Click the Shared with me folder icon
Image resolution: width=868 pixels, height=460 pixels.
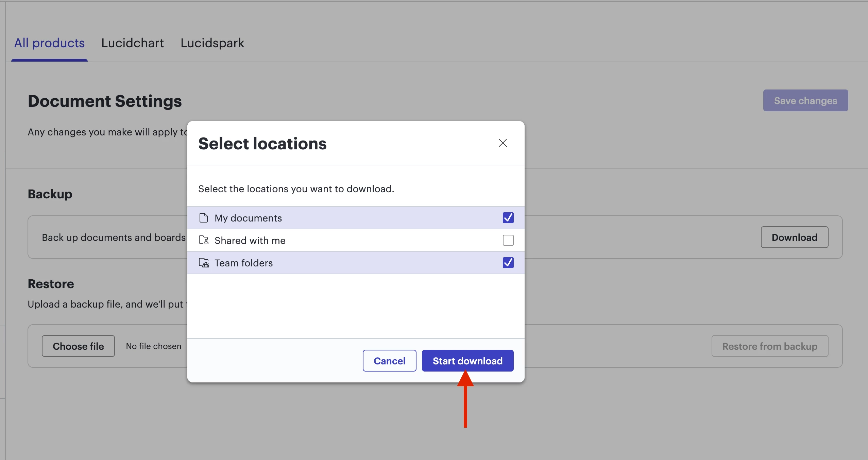[x=203, y=240]
